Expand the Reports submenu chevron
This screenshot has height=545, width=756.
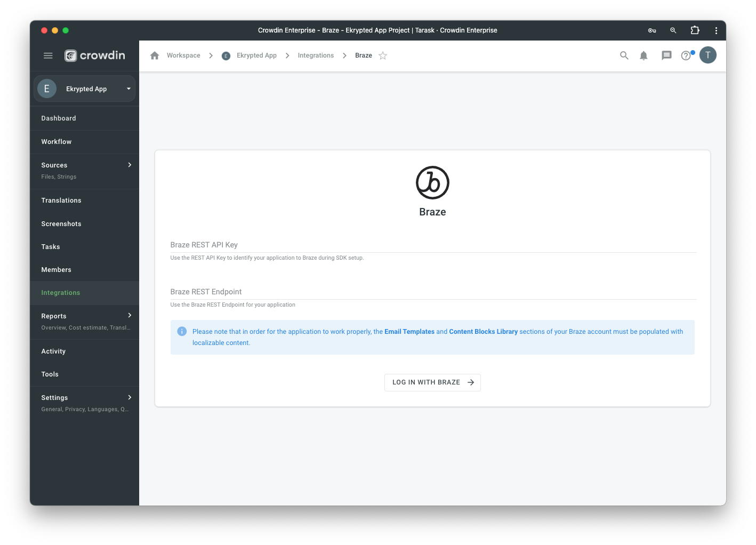pos(130,315)
